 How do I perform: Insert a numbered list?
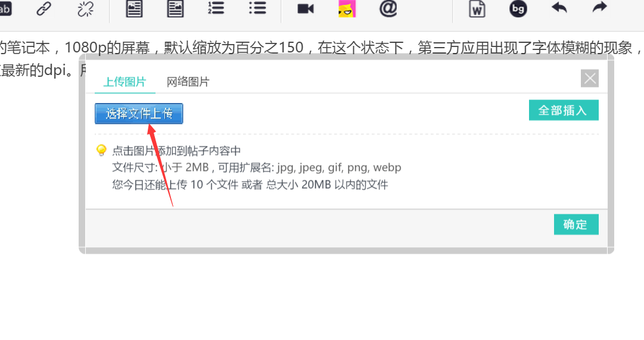216,8
